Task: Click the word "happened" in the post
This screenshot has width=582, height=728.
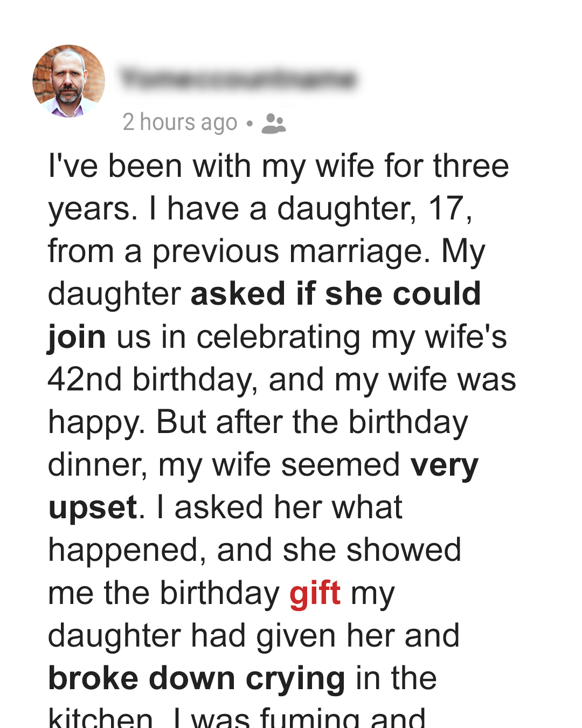Action: point(124,551)
